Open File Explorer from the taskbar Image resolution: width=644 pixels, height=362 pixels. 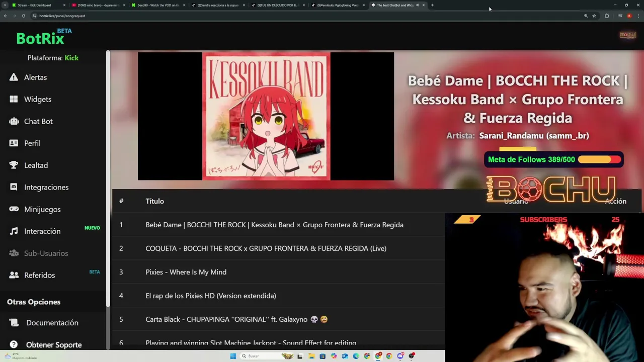pyautogui.click(x=311, y=356)
